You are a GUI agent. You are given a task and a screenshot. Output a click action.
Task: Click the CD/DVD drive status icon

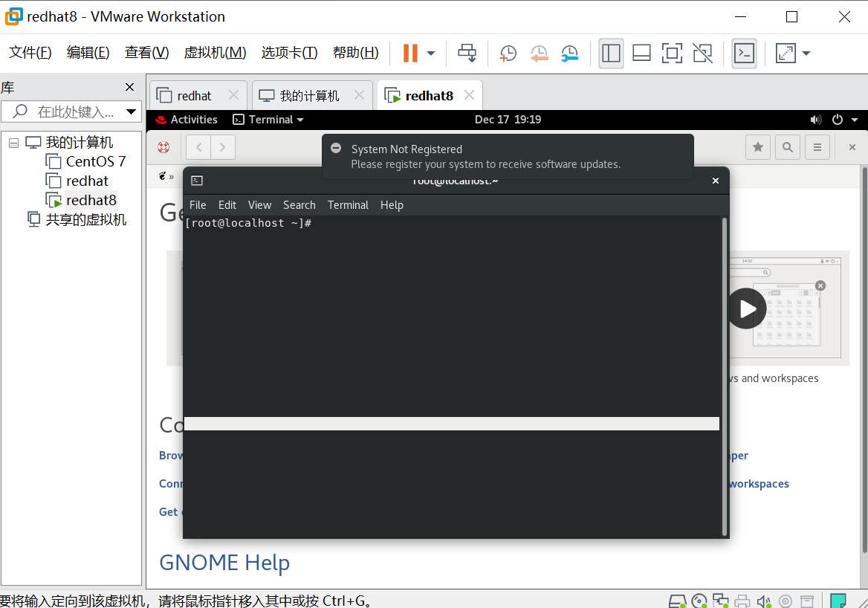point(699,601)
